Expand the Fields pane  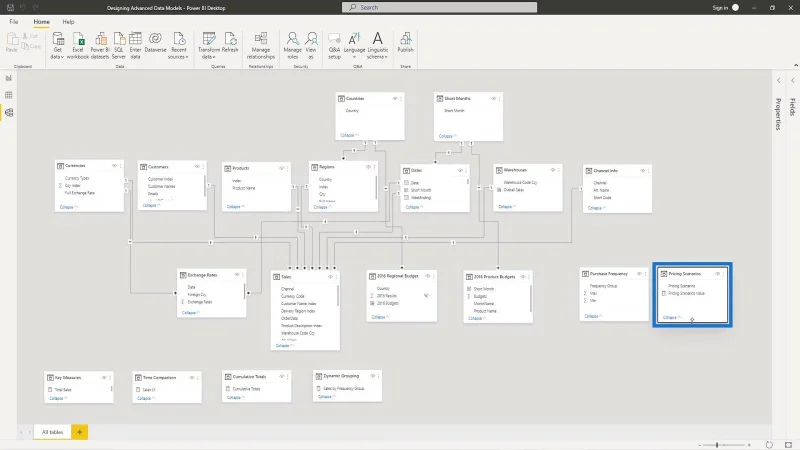[793, 80]
